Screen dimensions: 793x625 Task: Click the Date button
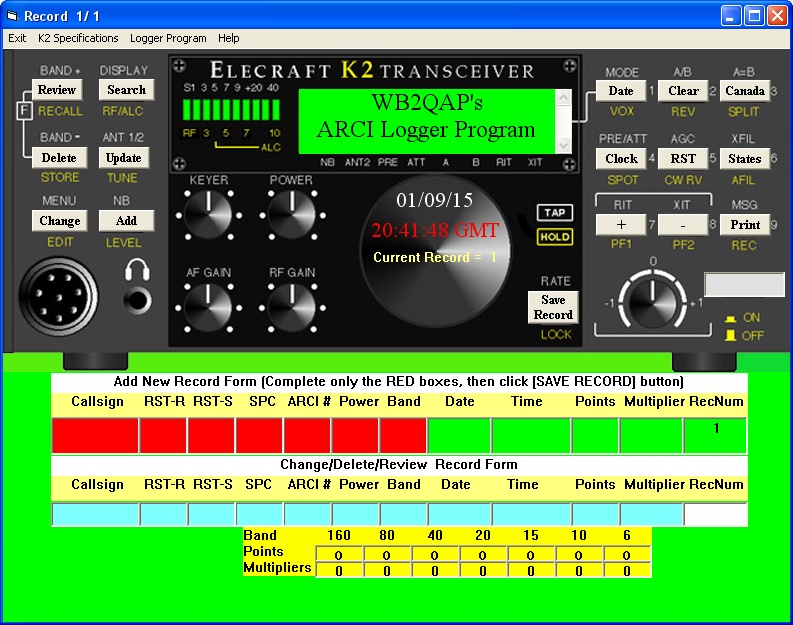621,91
